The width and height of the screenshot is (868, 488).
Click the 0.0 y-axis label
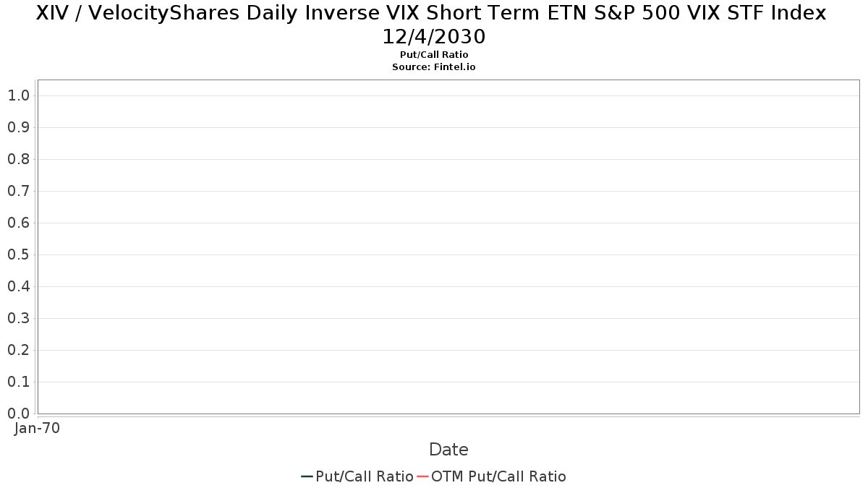click(19, 414)
